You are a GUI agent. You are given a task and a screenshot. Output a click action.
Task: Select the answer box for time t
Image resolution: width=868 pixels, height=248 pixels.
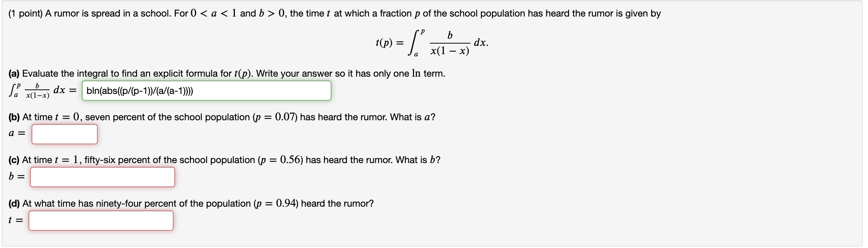101,221
